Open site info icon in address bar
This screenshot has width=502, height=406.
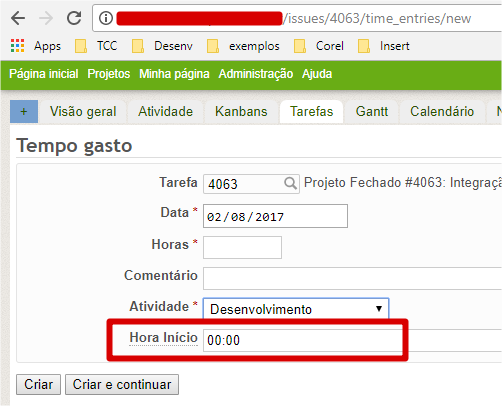click(106, 18)
